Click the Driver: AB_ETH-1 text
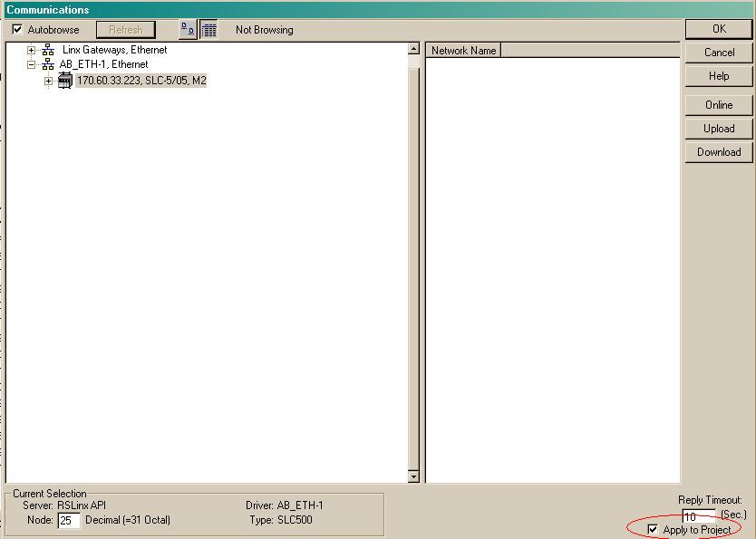Image resolution: width=756 pixels, height=539 pixels. (x=285, y=505)
